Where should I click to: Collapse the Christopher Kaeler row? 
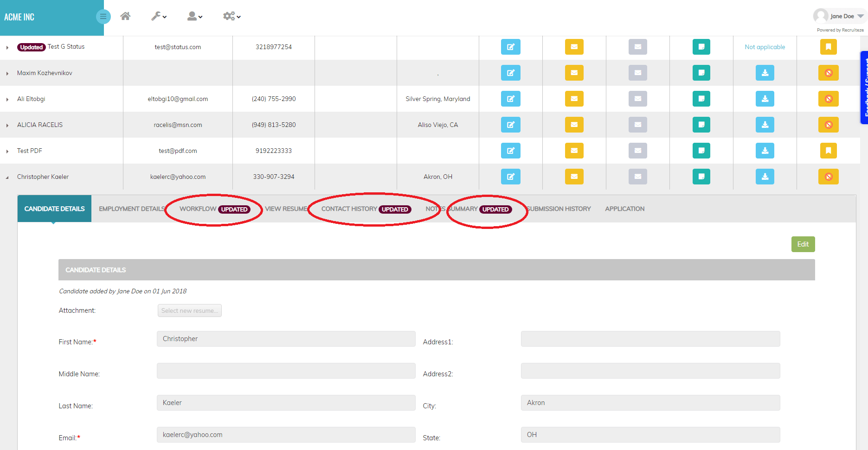coord(6,177)
